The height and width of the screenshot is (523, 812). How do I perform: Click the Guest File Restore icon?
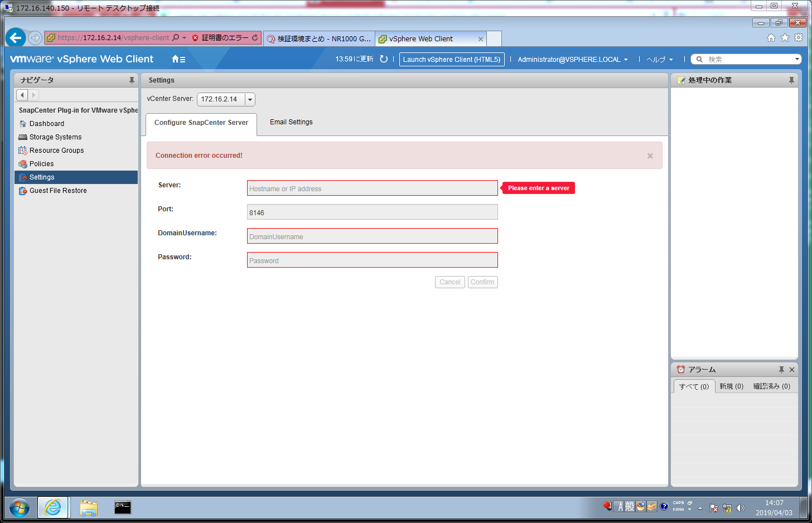tap(23, 191)
